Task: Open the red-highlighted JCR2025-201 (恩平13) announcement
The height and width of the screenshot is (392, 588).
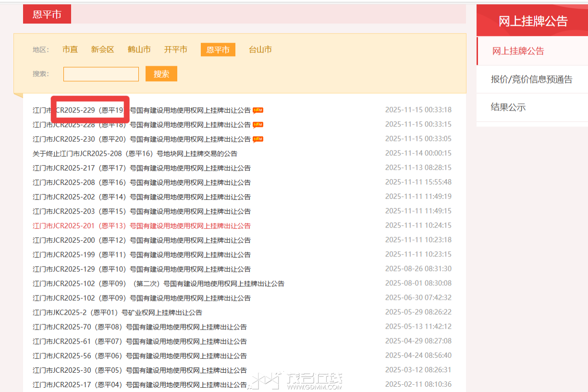Action: (x=142, y=225)
